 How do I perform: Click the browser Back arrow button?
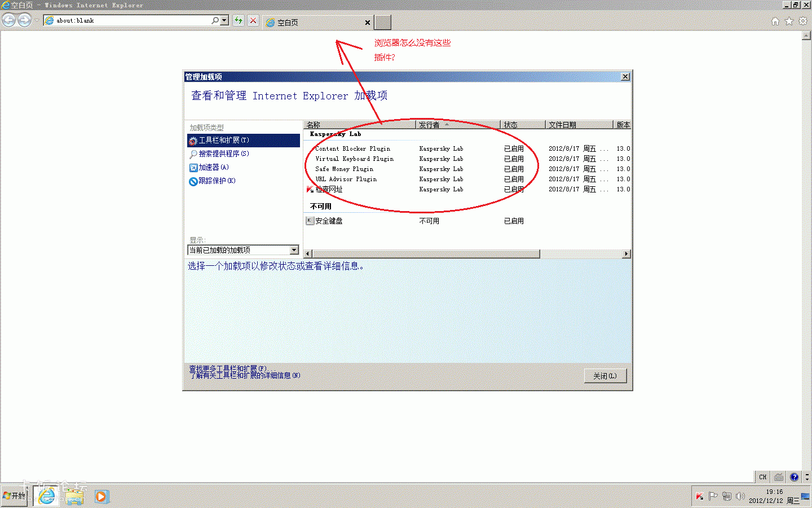pyautogui.click(x=9, y=20)
